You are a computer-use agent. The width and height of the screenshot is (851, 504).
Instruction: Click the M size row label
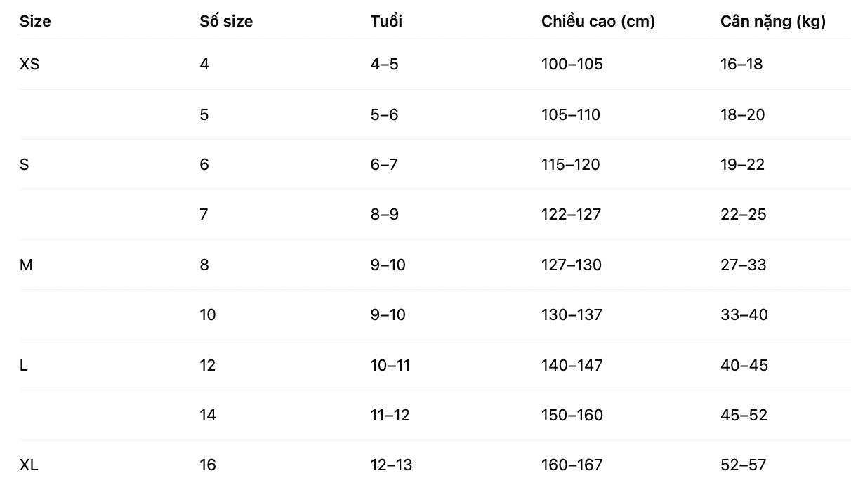26,265
